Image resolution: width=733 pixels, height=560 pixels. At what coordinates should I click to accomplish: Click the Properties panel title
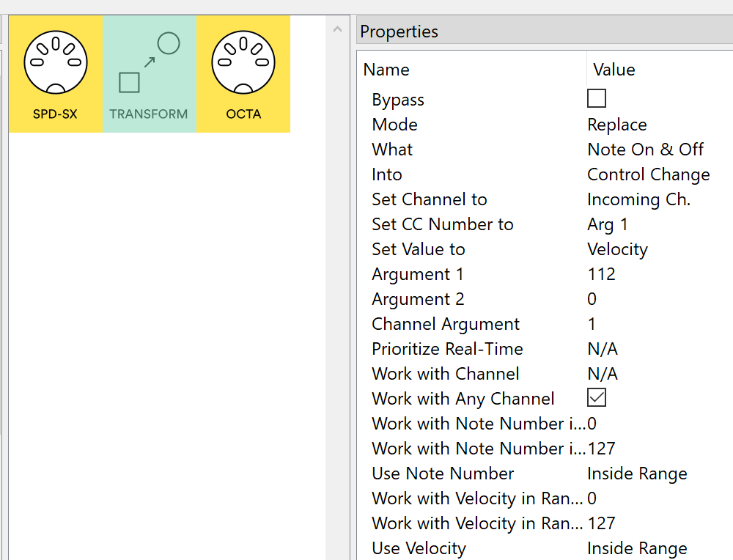pyautogui.click(x=399, y=32)
